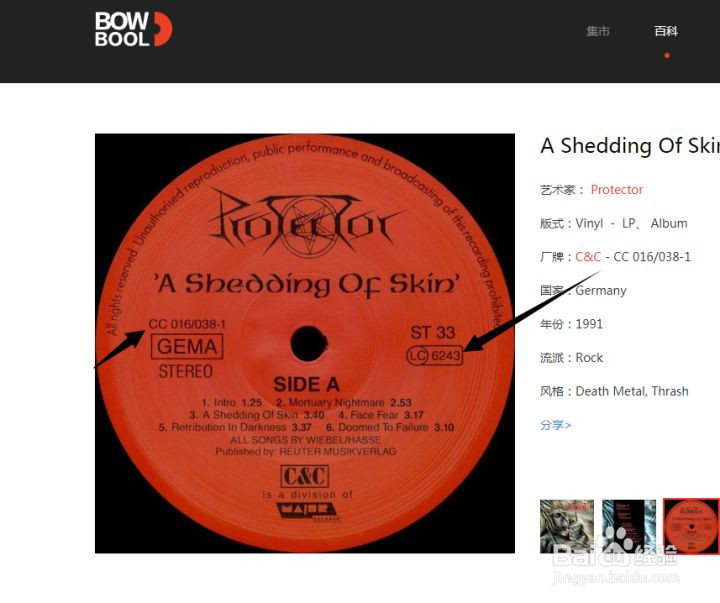720x603 pixels.
Task: Switch to the 百科 encyclopedia tab
Action: point(666,31)
